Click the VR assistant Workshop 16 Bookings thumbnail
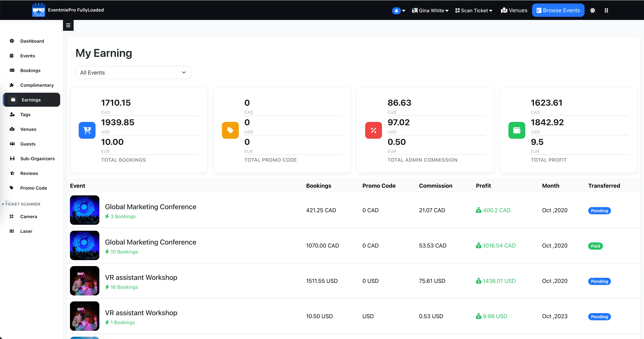This screenshot has width=644, height=339. [84, 281]
